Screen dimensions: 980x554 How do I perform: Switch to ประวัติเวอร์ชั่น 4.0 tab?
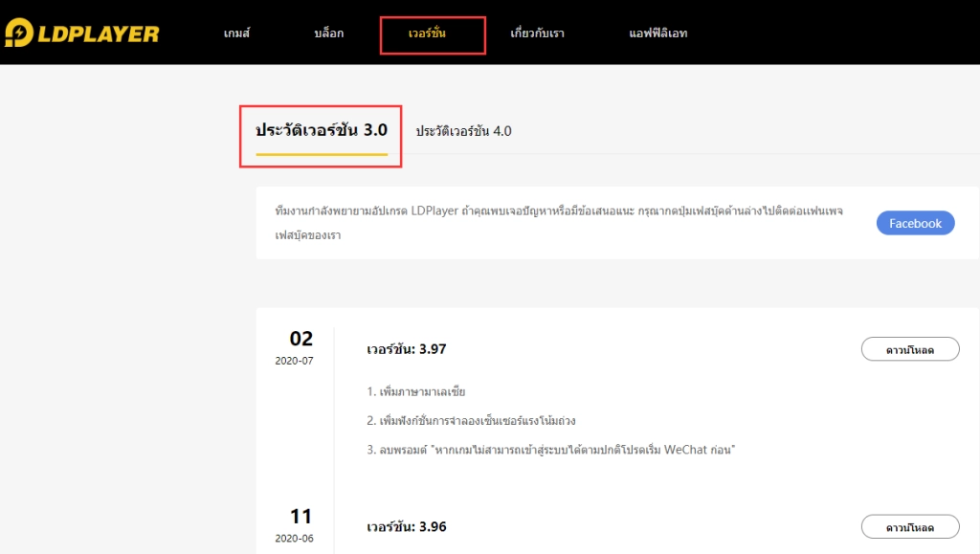pyautogui.click(x=464, y=131)
